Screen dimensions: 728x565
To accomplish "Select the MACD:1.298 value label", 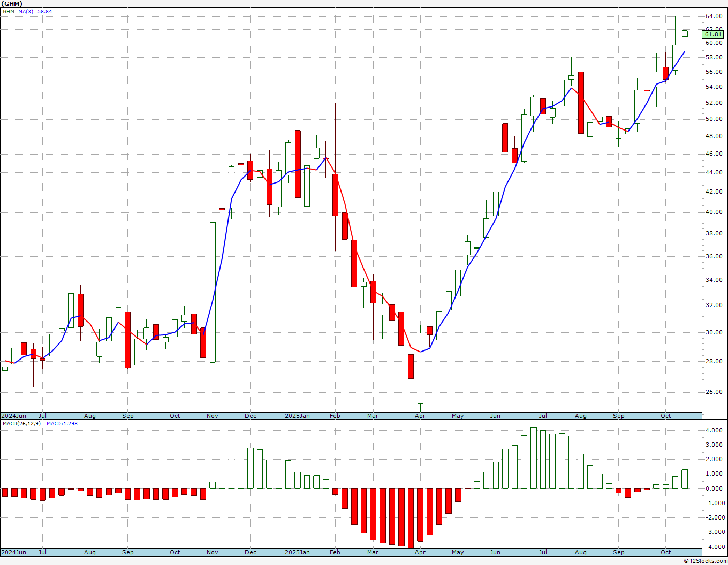I will pyautogui.click(x=62, y=424).
